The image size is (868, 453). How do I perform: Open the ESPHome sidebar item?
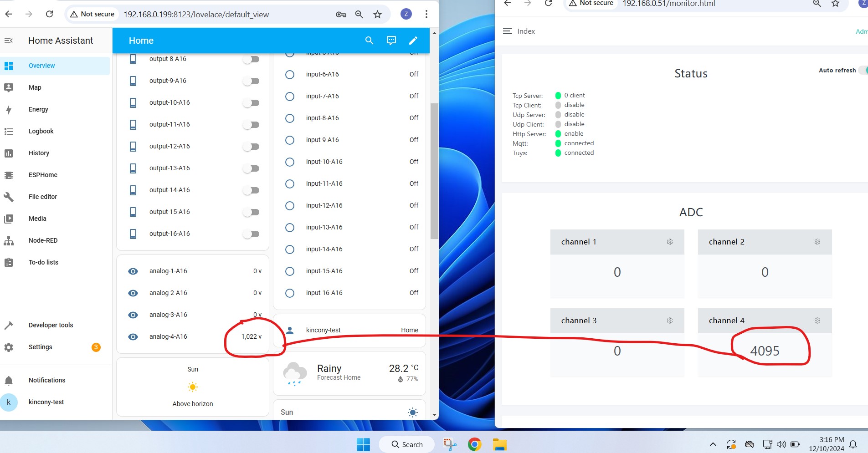coord(43,175)
